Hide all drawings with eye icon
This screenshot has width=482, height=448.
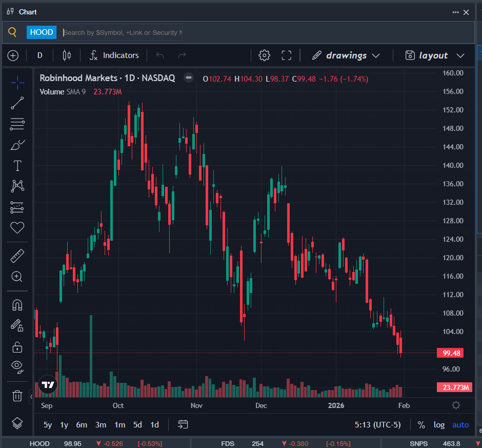click(17, 366)
